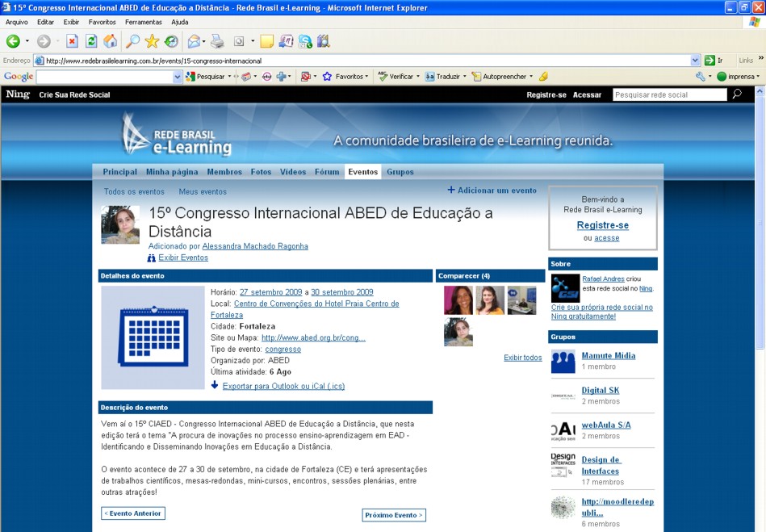Click the Google toolbar wrench settings icon
Screen dimensions: 766x532
coord(700,77)
